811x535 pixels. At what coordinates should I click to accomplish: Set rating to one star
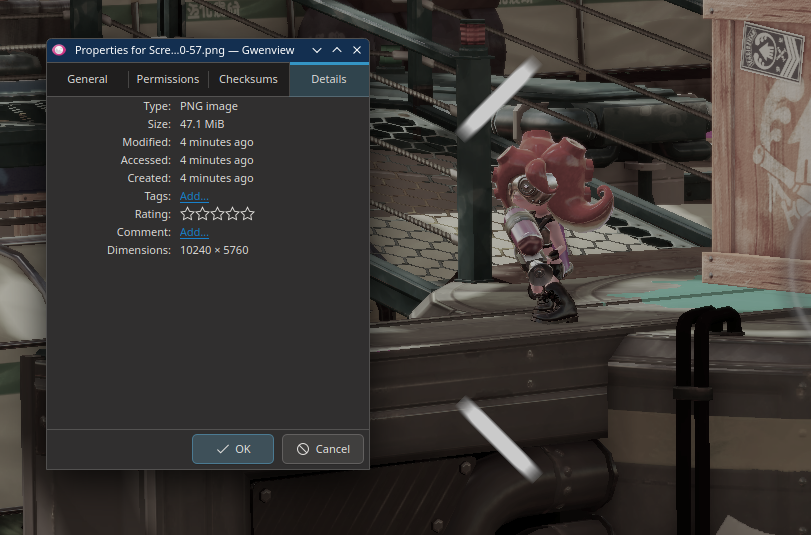coord(187,214)
